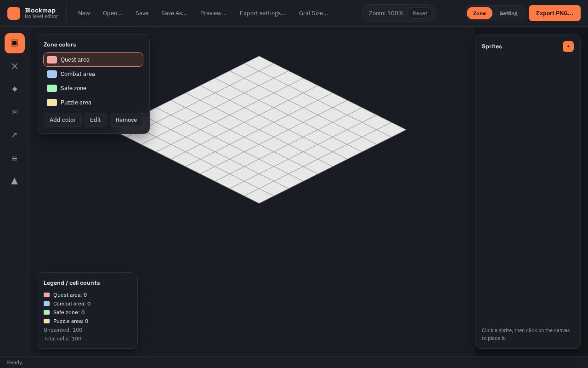Select the X-shaped tool in left sidebar
The image size is (588, 368).
tap(15, 66)
